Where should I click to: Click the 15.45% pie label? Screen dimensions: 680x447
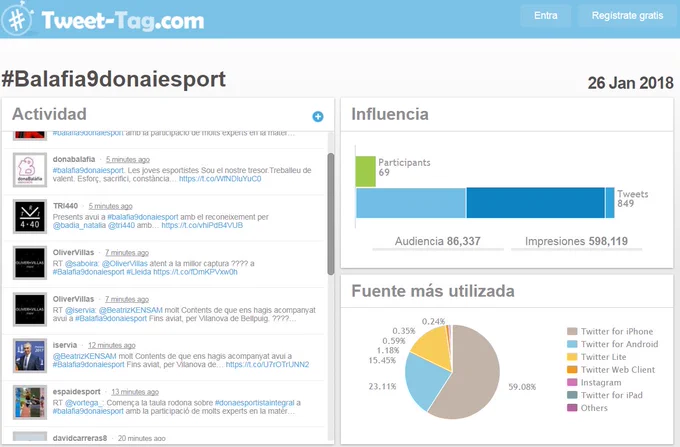[x=382, y=360]
